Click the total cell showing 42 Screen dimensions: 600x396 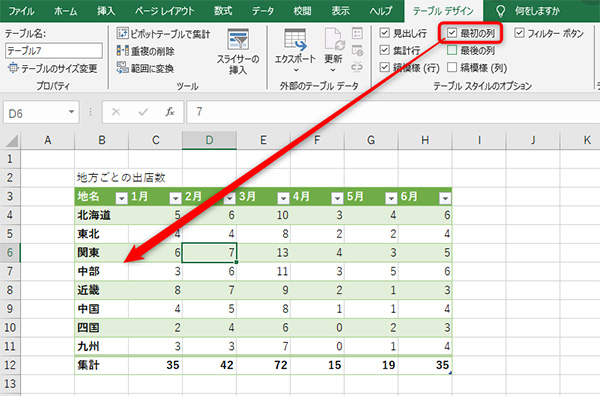click(x=209, y=365)
